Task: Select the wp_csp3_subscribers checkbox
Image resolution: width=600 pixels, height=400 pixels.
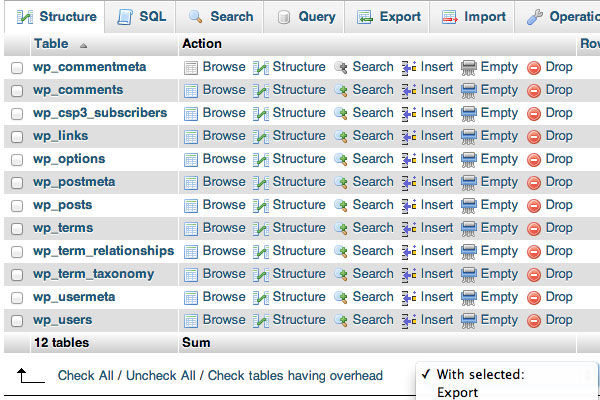Action: pyautogui.click(x=17, y=114)
